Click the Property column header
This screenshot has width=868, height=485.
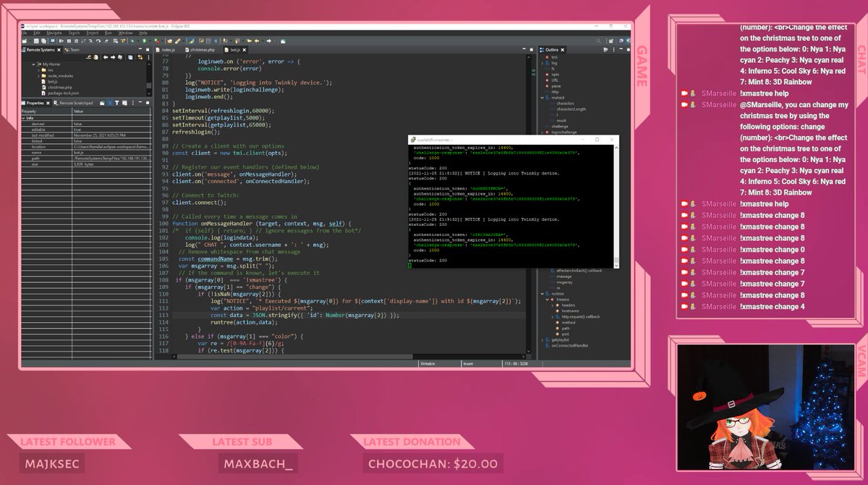(46, 111)
